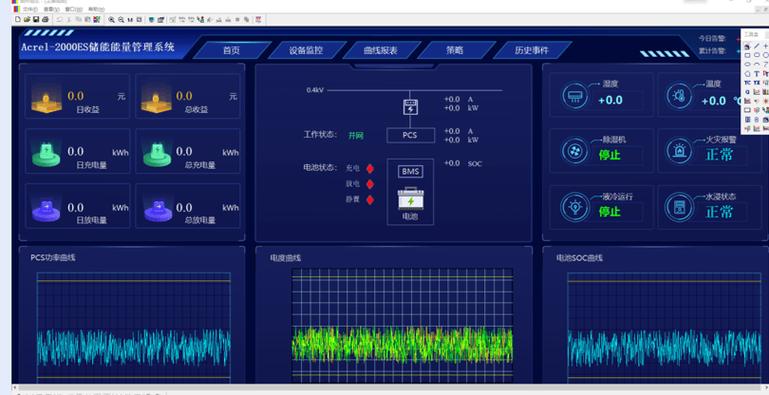
Task: Click the meter icon under the 0.4kV bus
Action: tap(410, 106)
